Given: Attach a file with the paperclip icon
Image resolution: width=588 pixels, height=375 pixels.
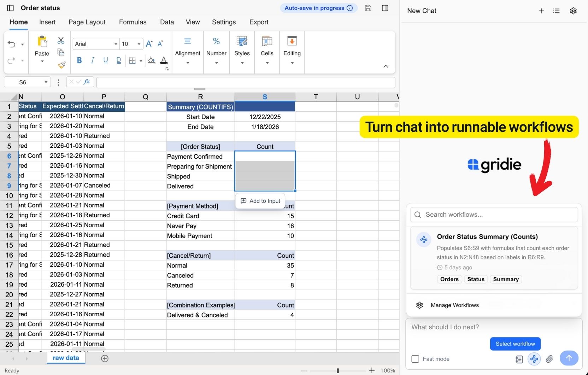Looking at the screenshot, I should tap(549, 359).
